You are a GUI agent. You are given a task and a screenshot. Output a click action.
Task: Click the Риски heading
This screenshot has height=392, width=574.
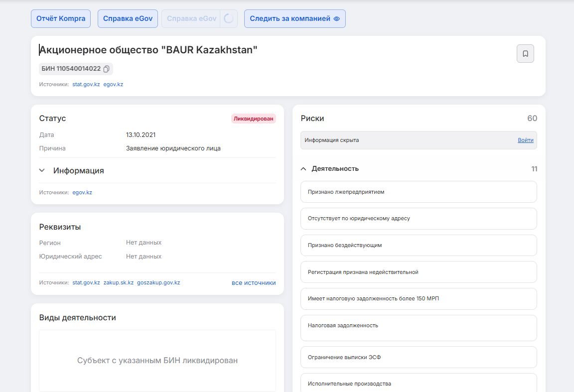click(x=312, y=118)
